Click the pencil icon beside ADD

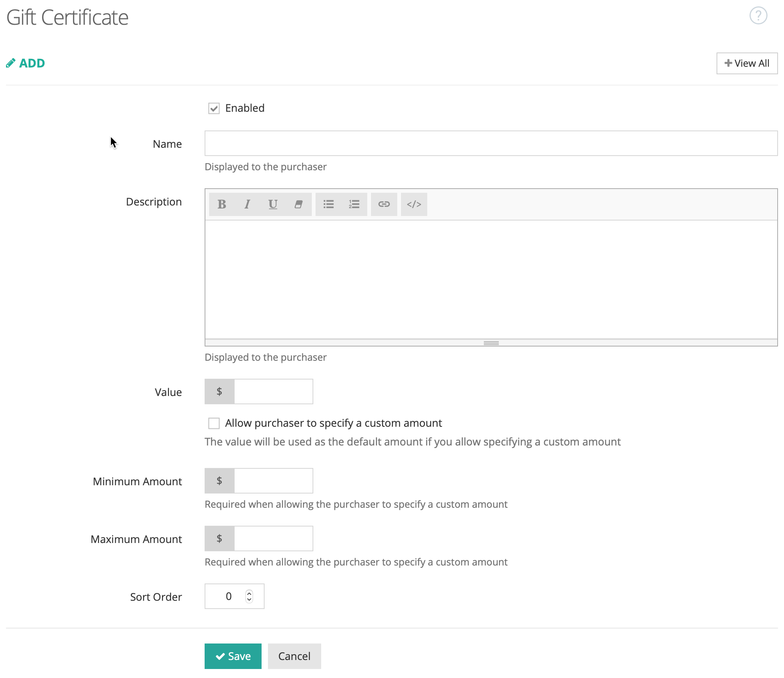coord(10,63)
